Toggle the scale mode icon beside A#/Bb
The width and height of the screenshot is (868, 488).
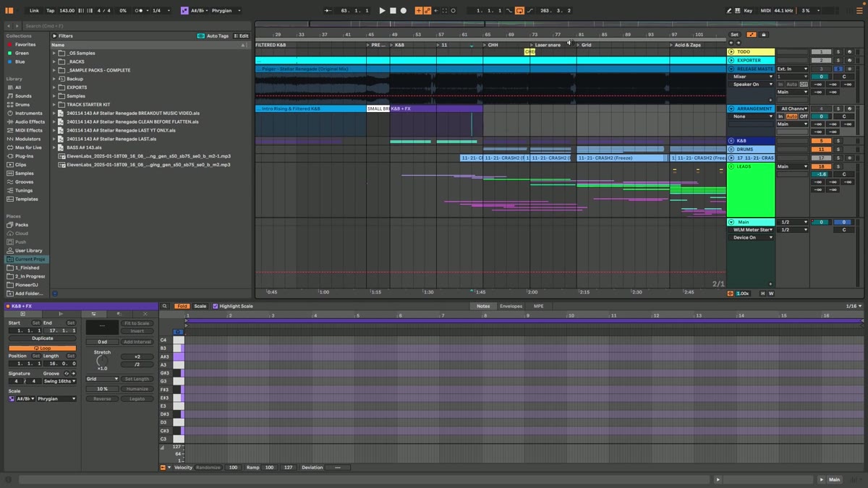184,11
